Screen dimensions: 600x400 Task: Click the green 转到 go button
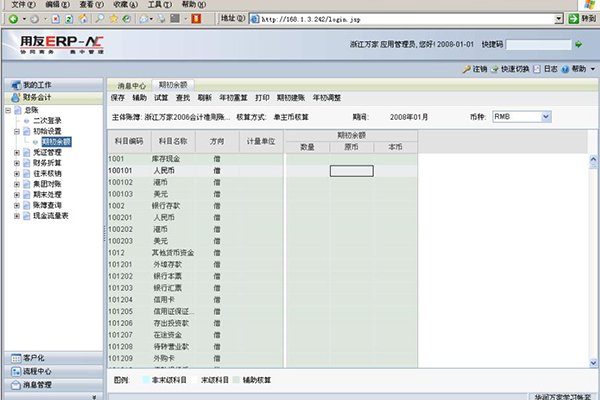coord(582,18)
